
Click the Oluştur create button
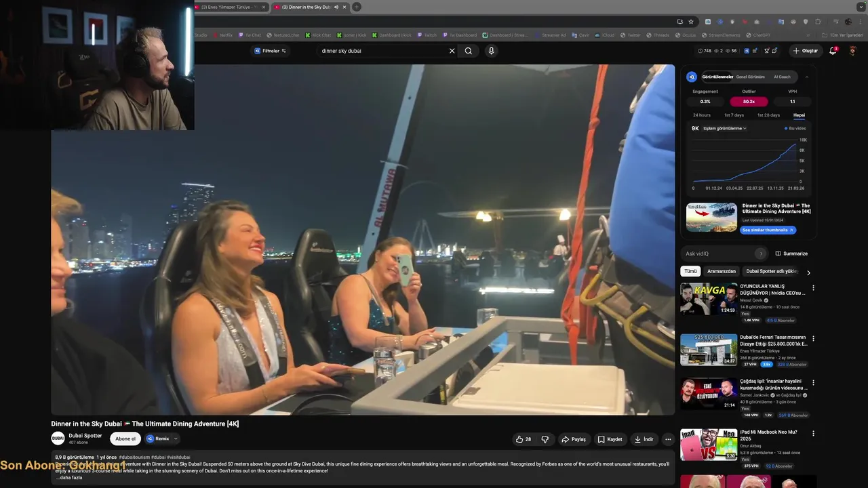(805, 51)
